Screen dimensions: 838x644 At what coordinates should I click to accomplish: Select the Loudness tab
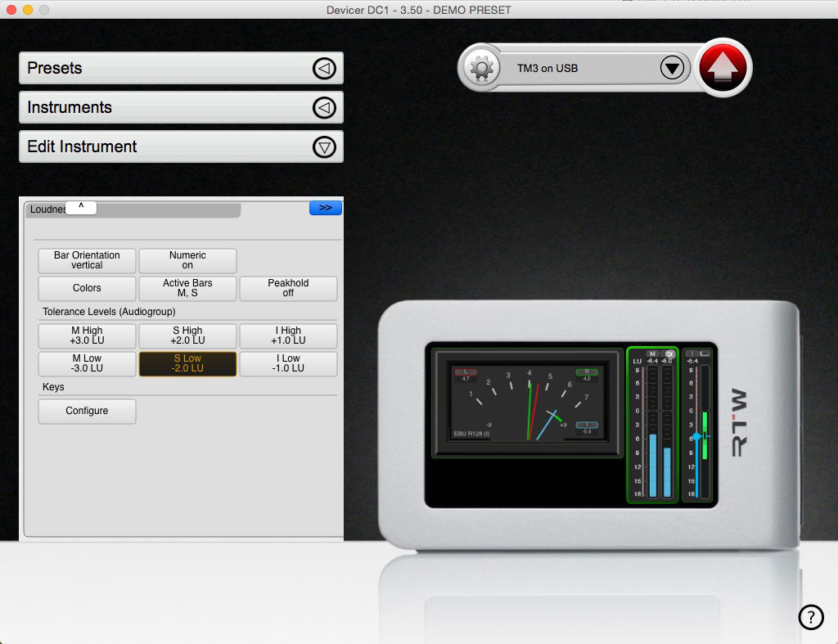pos(49,209)
